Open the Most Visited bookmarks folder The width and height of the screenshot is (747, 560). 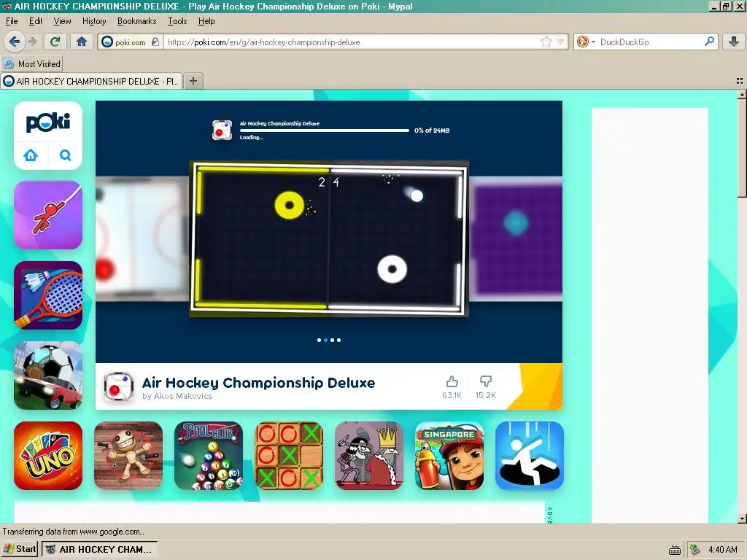32,64
